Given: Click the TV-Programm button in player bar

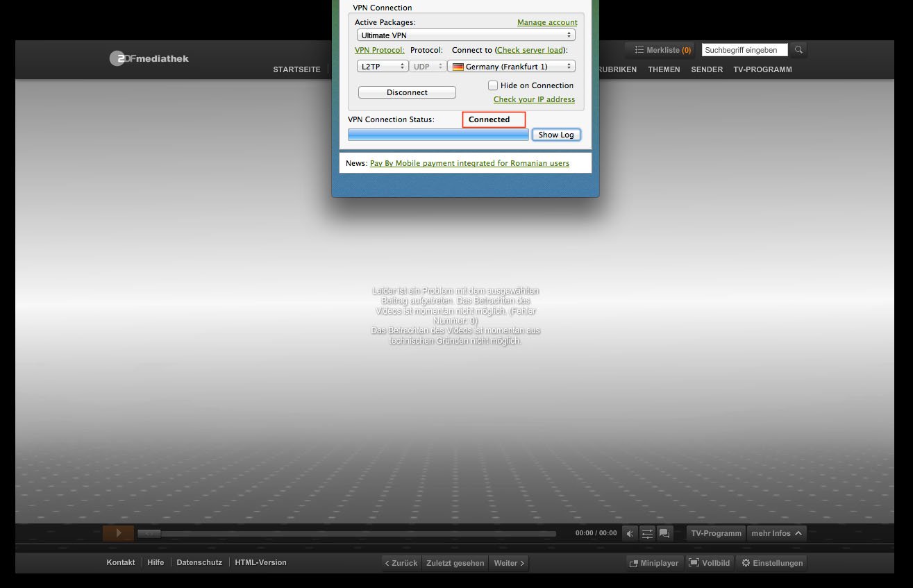Looking at the screenshot, I should point(717,533).
